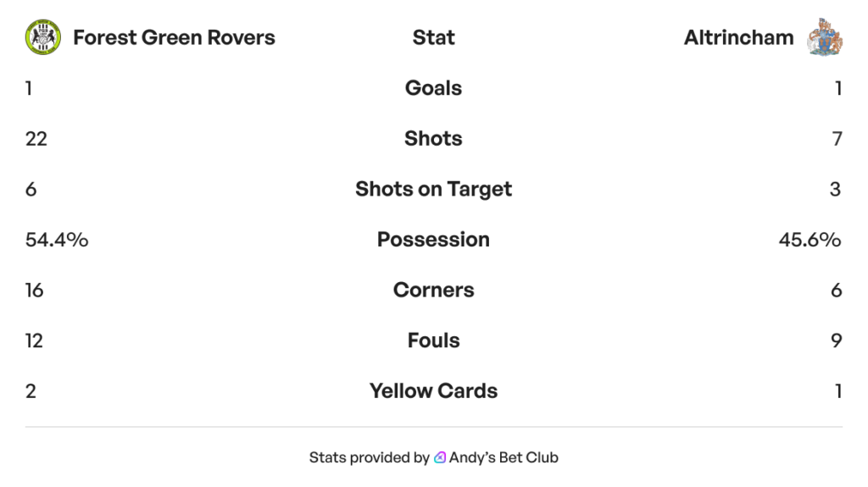Screen dimensions: 868x487
Task: Click Forest Green Rovers' 16 corners value
Action: [35, 290]
